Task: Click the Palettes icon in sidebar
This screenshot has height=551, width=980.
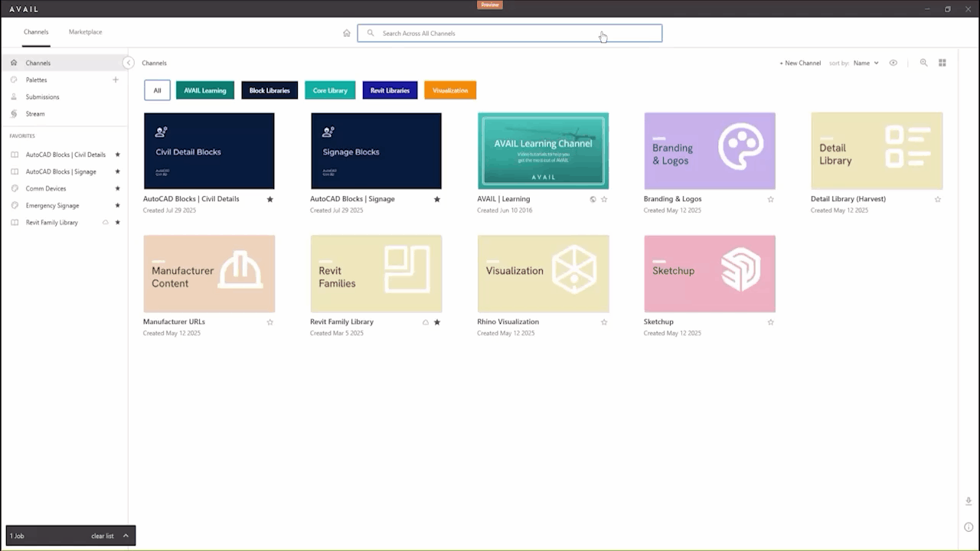Action: click(x=14, y=80)
